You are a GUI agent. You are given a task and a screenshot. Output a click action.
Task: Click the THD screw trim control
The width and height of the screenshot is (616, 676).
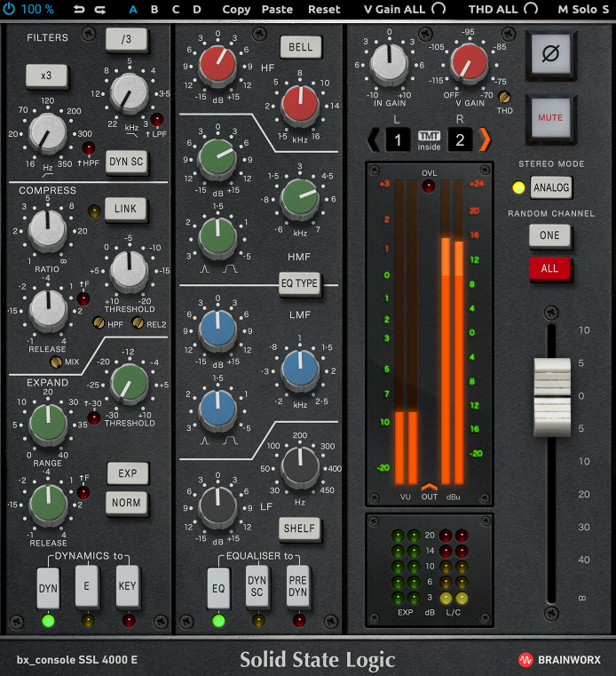[x=505, y=98]
